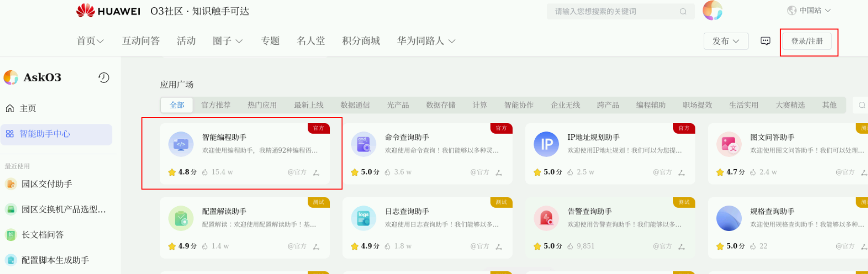Select the 大赛精选 category tab
Viewport: 868px width, 274px height.
[790, 105]
